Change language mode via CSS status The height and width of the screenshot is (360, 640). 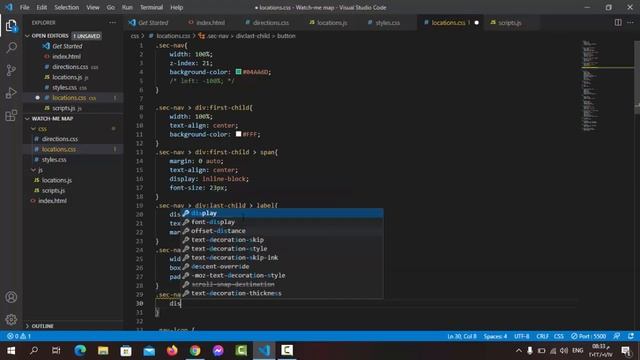pyautogui.click(x=559, y=336)
